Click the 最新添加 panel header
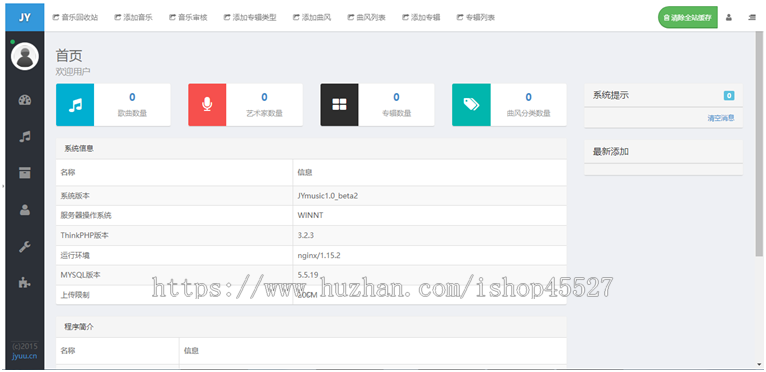This screenshot has width=766, height=372. pyautogui.click(x=663, y=152)
